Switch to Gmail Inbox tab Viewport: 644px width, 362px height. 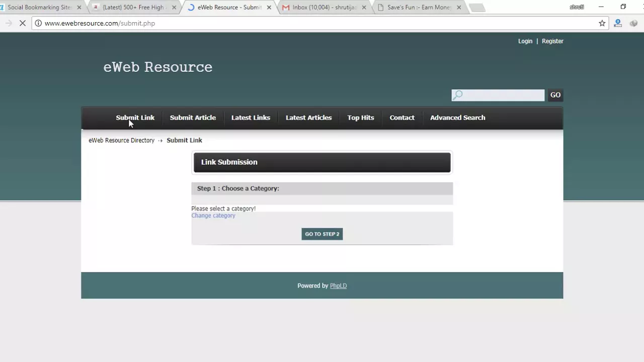(x=325, y=8)
